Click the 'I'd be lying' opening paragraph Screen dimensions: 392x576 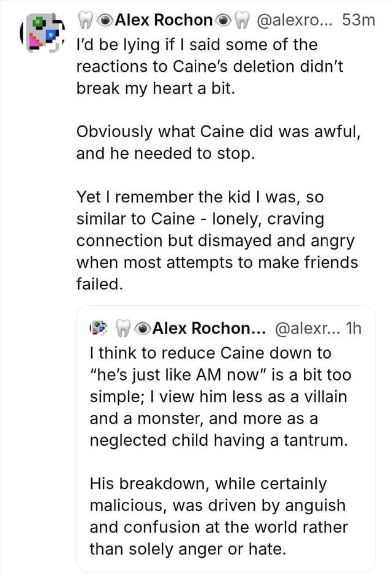click(x=209, y=66)
